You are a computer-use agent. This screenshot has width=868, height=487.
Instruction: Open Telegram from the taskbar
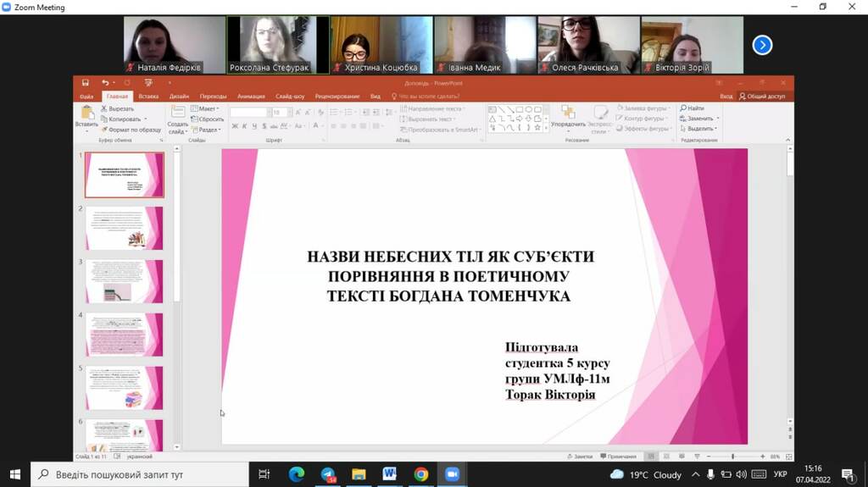[x=328, y=474]
